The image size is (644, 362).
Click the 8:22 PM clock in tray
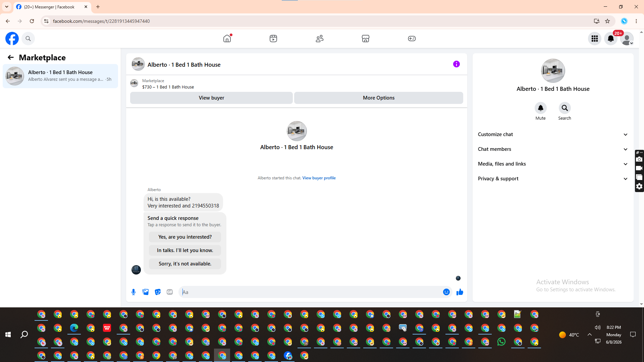point(614,327)
